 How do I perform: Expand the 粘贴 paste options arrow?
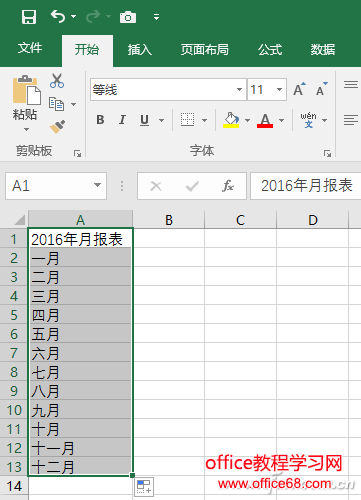pos(26,129)
